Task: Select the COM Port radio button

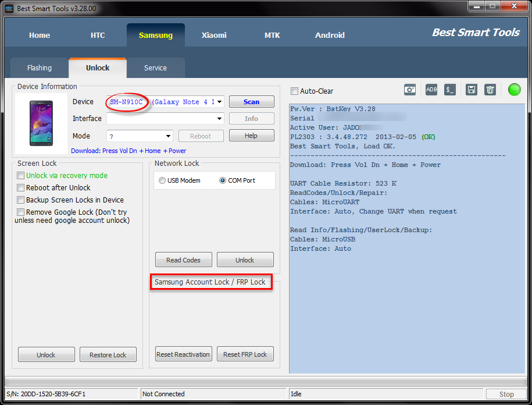Action: 223,180
